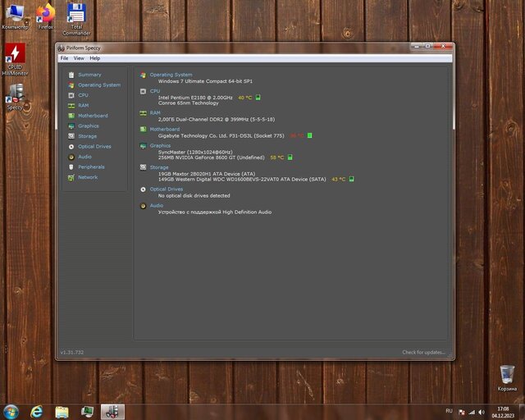
Task: Open the Help menu
Action: pyautogui.click(x=95, y=58)
